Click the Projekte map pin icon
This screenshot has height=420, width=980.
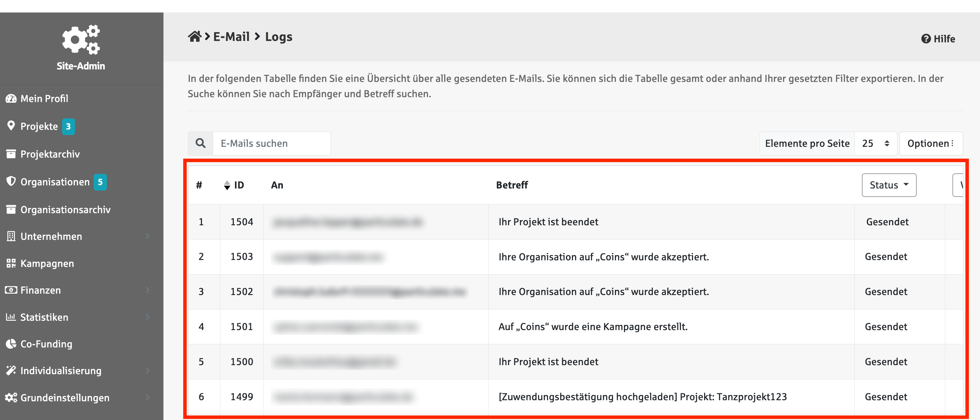coord(11,126)
